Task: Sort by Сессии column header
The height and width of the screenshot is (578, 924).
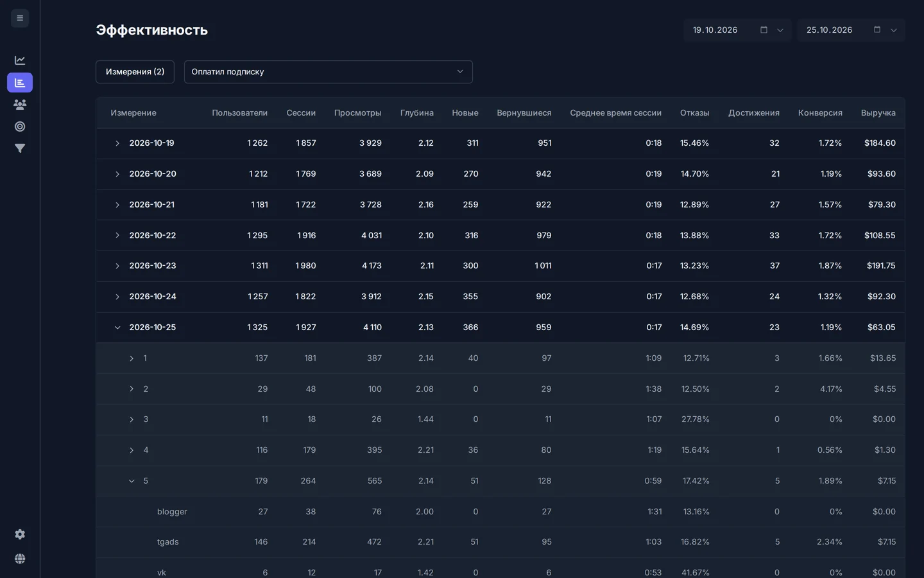Action: 301,113
